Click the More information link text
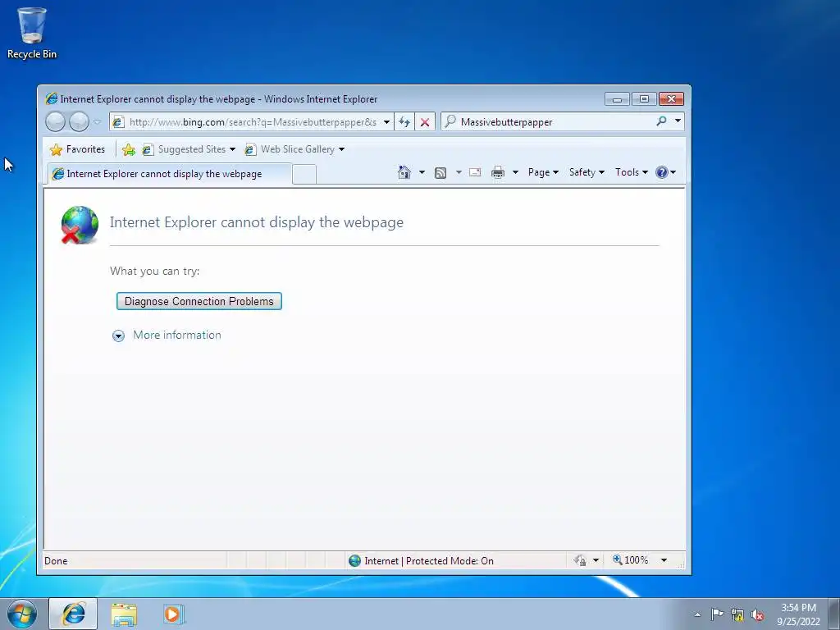 pos(177,335)
